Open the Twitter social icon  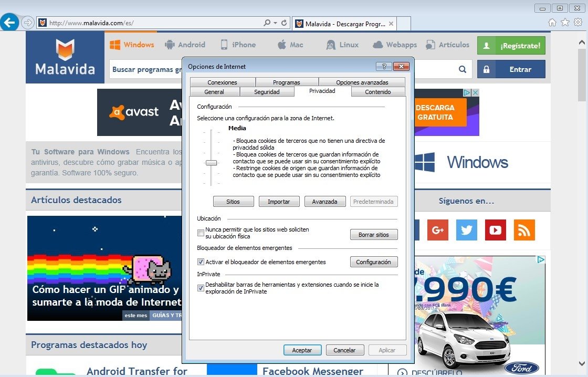pyautogui.click(x=467, y=230)
